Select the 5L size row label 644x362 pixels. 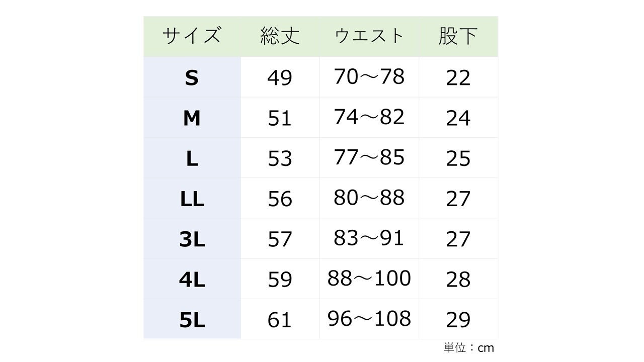[192, 320]
